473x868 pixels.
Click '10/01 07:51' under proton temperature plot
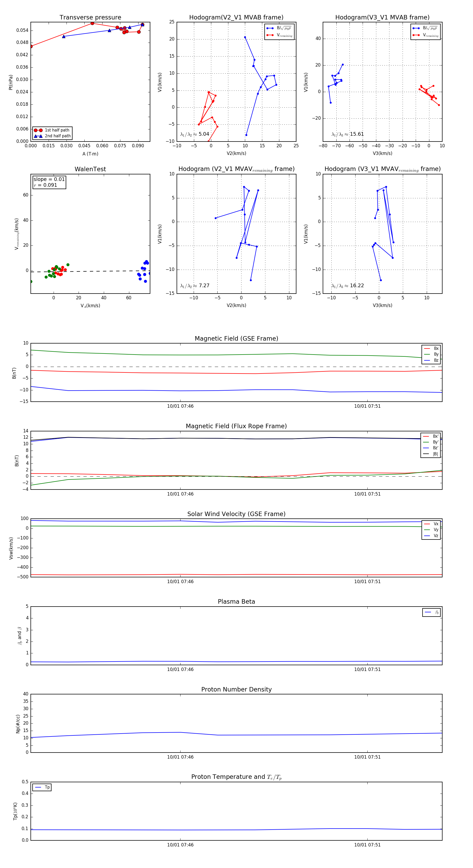coord(367,845)
